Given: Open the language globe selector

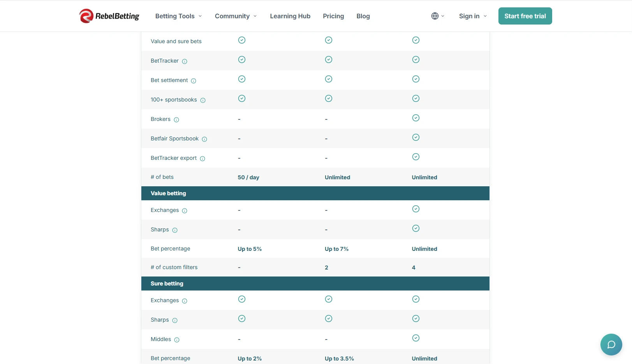Looking at the screenshot, I should pyautogui.click(x=438, y=16).
